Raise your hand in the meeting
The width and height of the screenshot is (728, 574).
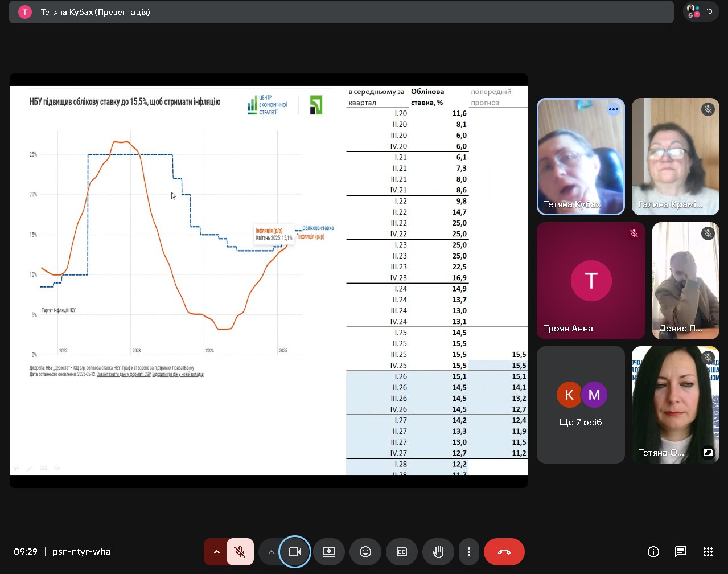(x=438, y=552)
